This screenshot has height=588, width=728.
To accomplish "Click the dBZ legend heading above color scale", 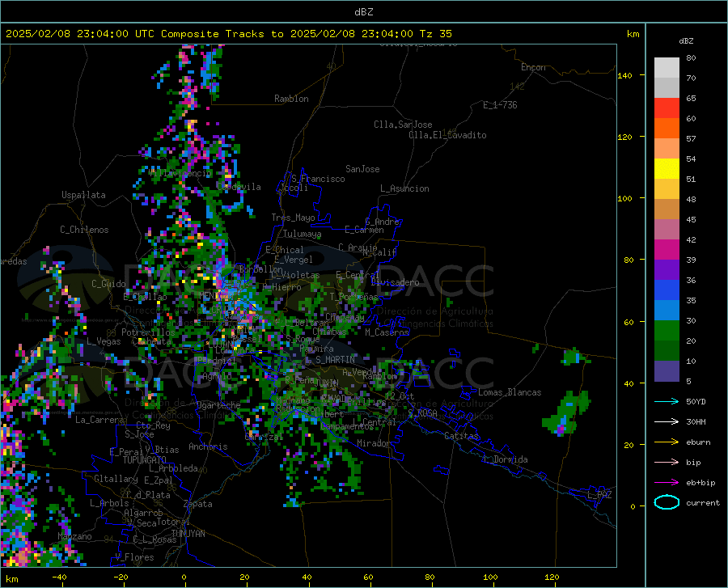I will point(686,40).
